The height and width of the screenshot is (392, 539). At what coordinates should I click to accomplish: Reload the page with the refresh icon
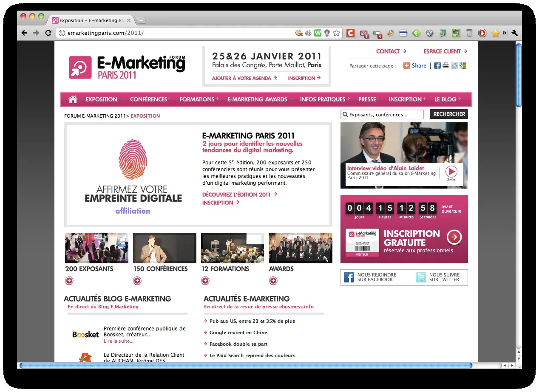coord(48,33)
